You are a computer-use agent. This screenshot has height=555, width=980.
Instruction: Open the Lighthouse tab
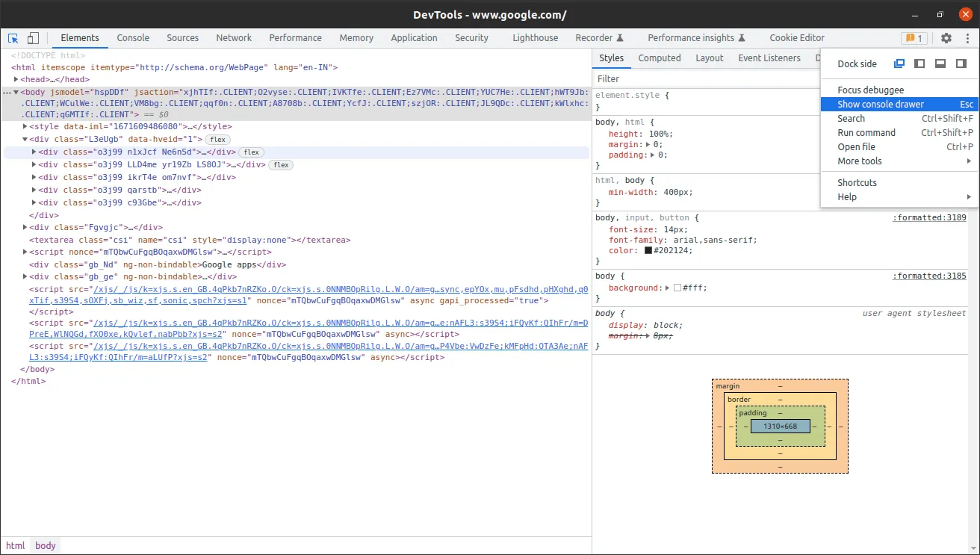(536, 38)
